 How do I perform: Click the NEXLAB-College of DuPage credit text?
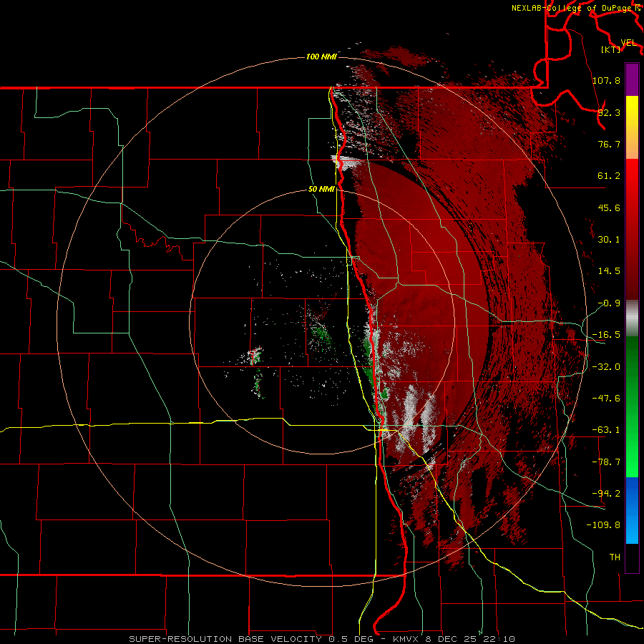pos(571,8)
